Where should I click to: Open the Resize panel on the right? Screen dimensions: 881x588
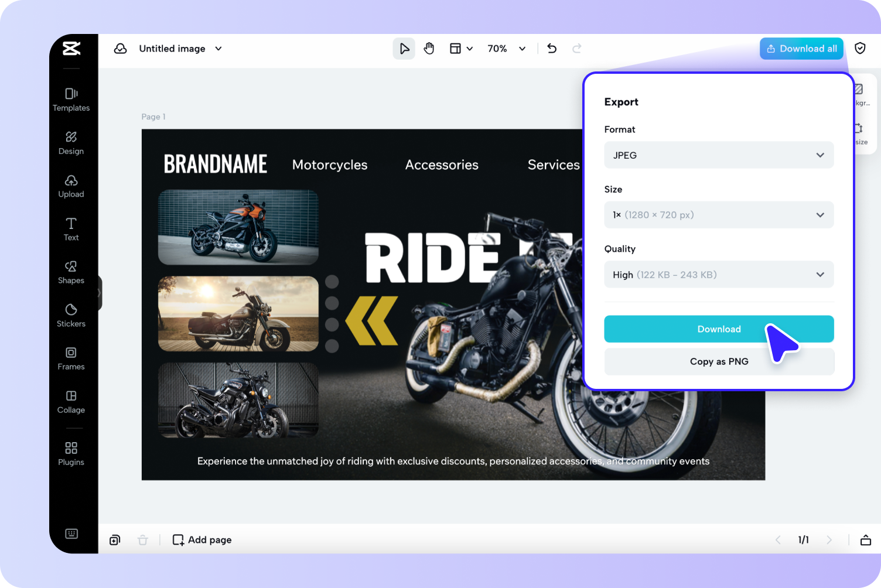[859, 134]
